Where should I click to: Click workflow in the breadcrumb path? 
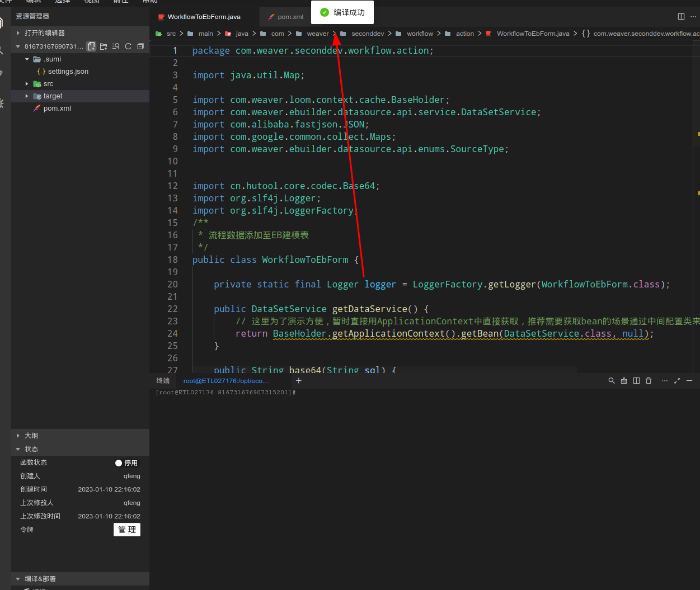click(420, 34)
